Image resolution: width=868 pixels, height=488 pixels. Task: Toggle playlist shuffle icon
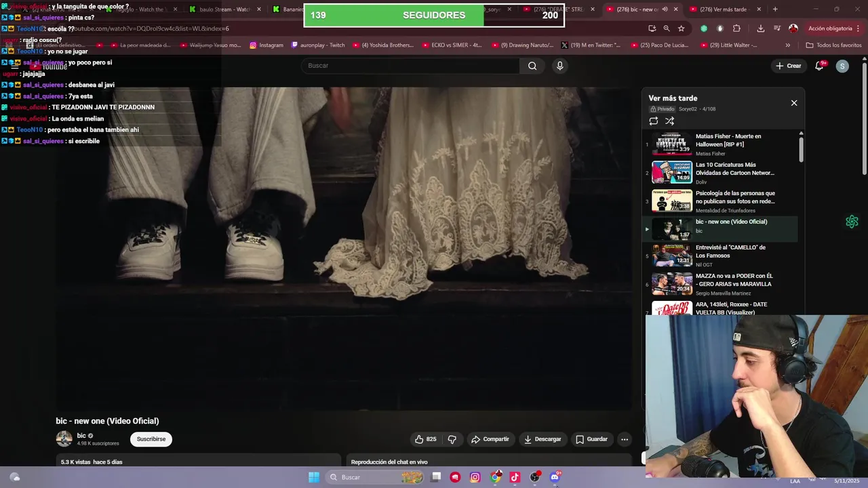669,121
